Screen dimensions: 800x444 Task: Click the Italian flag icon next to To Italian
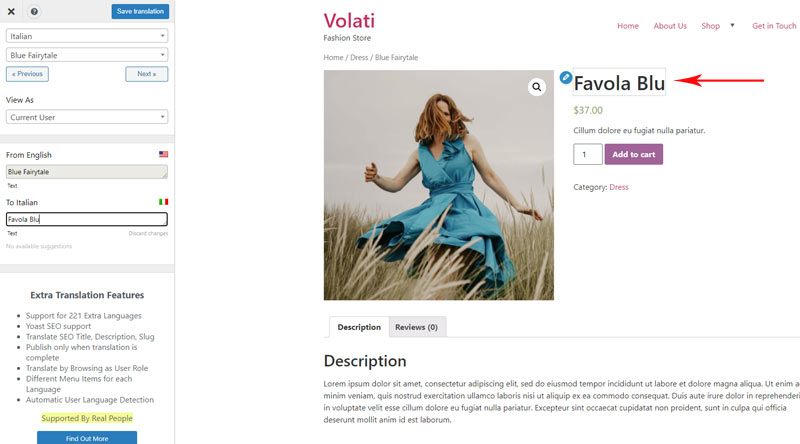coord(163,202)
